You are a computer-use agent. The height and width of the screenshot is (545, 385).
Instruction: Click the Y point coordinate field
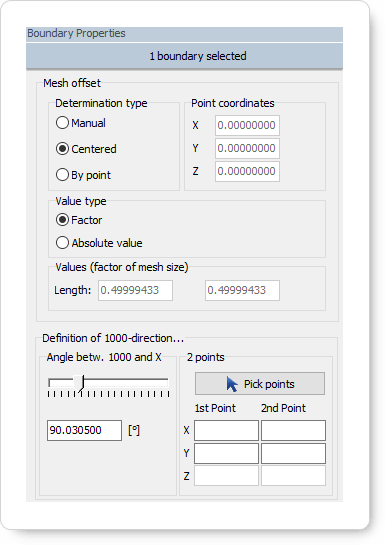click(247, 148)
